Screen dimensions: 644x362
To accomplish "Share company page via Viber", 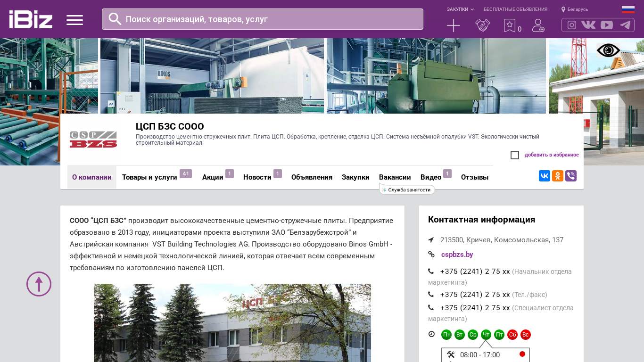I will point(571,176).
